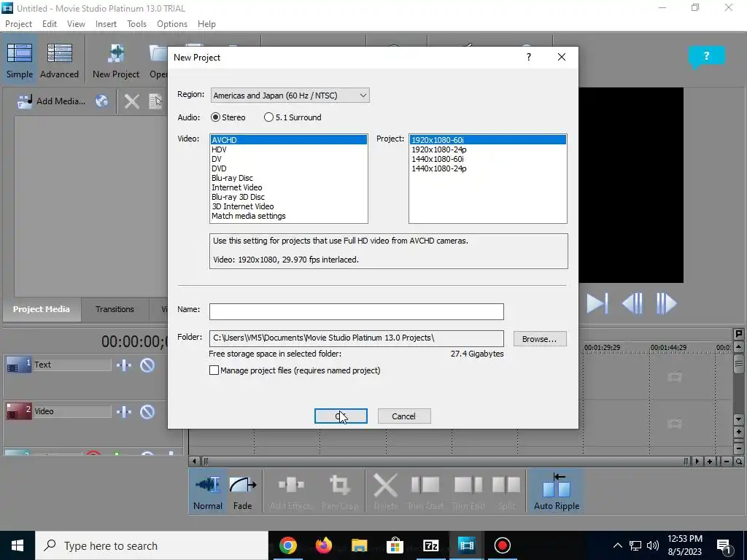The height and width of the screenshot is (560, 747).
Task: Select Blu-ray 3D Disc video type
Action: (x=289, y=197)
